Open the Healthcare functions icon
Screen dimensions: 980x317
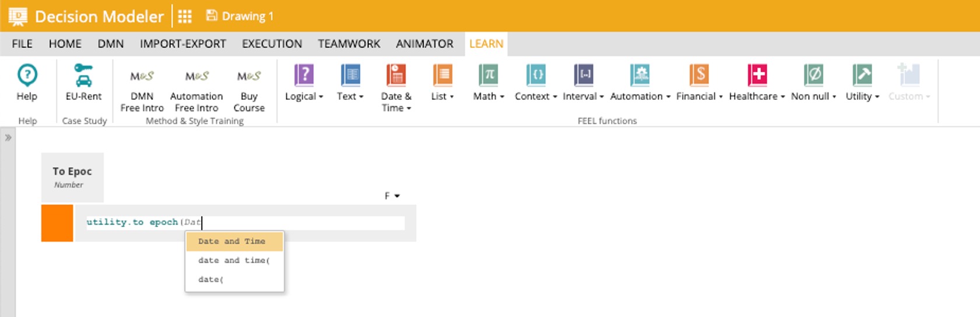[757, 75]
